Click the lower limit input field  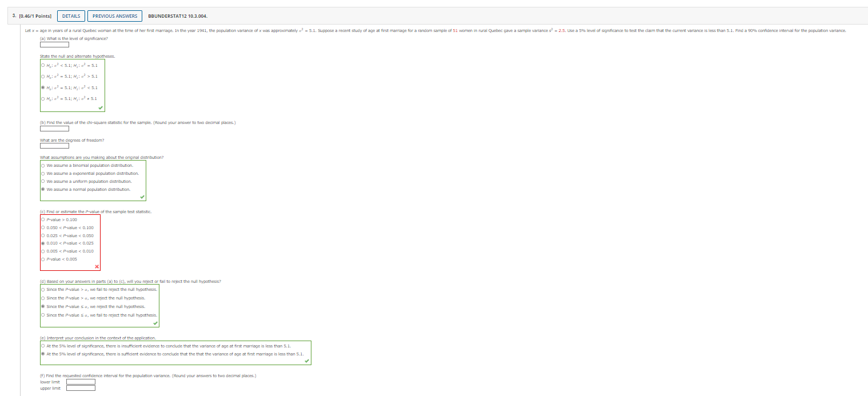pyautogui.click(x=80, y=382)
